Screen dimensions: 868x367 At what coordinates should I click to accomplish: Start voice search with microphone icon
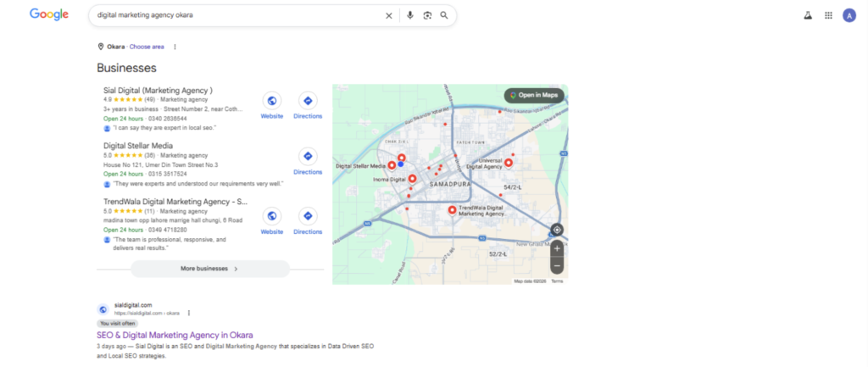tap(409, 15)
